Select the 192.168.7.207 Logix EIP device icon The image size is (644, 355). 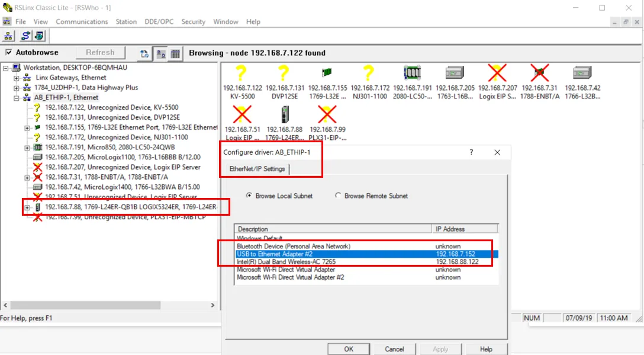(497, 73)
